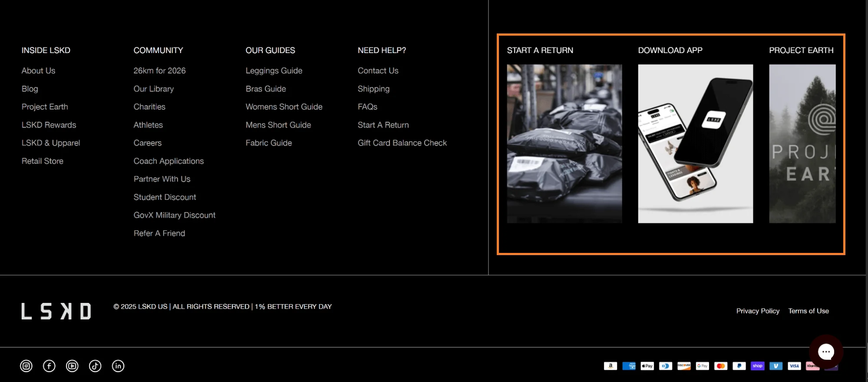
Task: Click the LSKD logo in footer
Action: [x=56, y=311]
